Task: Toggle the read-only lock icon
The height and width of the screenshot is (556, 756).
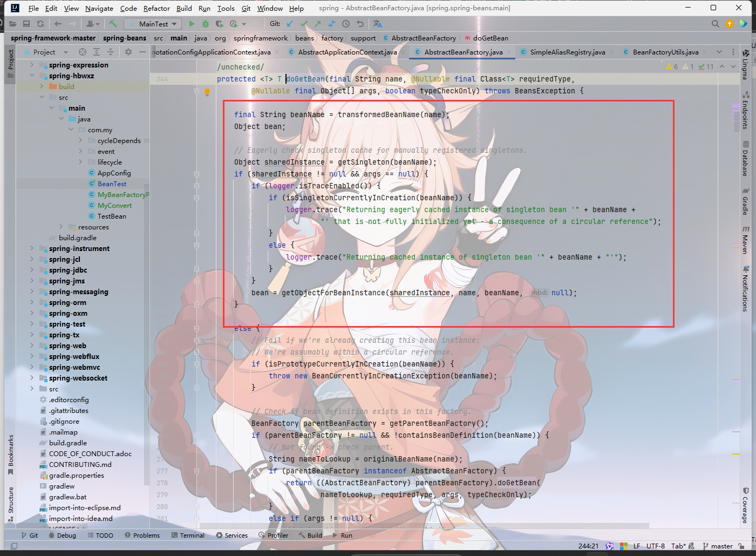Action: [x=741, y=546]
